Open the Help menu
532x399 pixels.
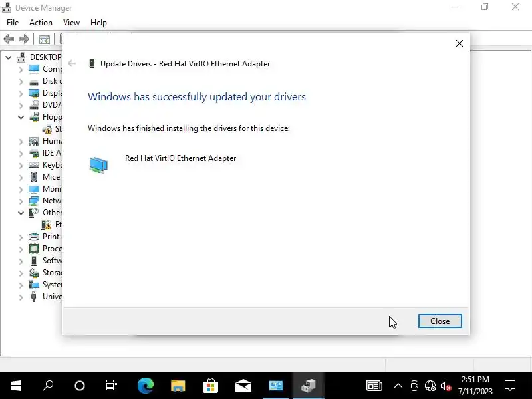click(x=98, y=23)
